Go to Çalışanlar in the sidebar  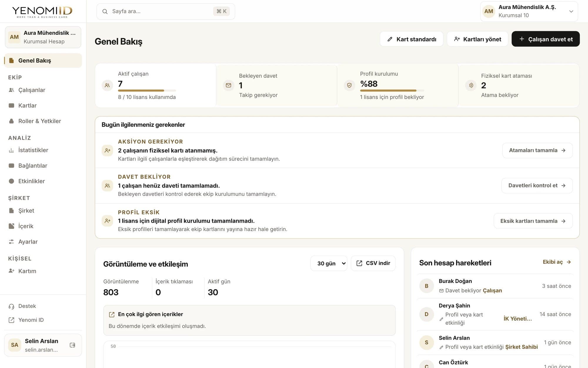[43, 90]
